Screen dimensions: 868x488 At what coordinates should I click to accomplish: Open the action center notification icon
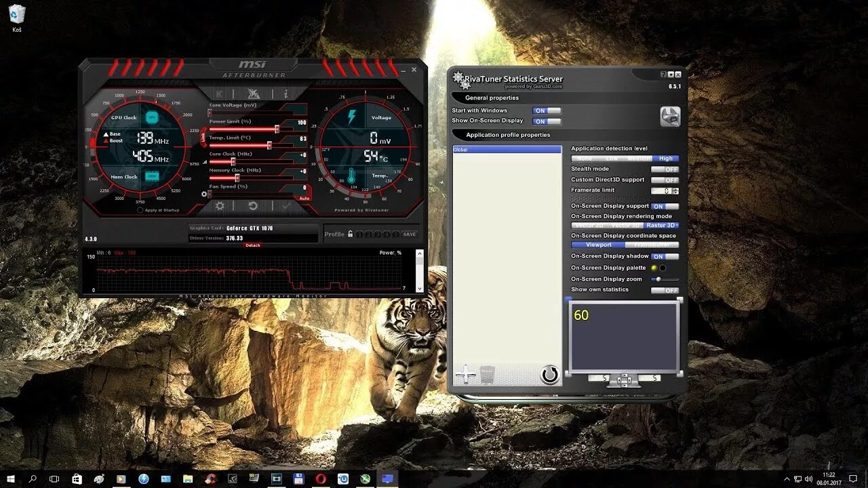click(853, 479)
